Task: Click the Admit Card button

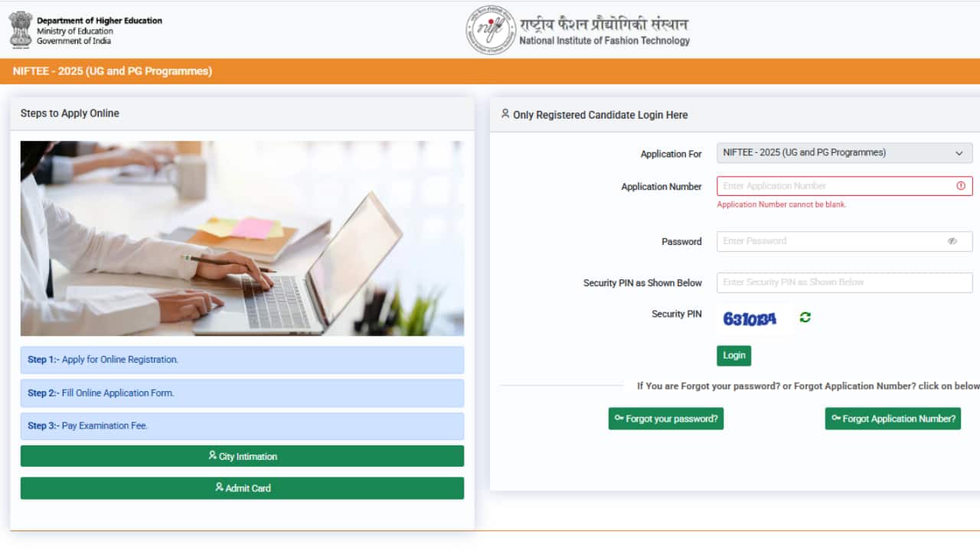Action: [242, 488]
